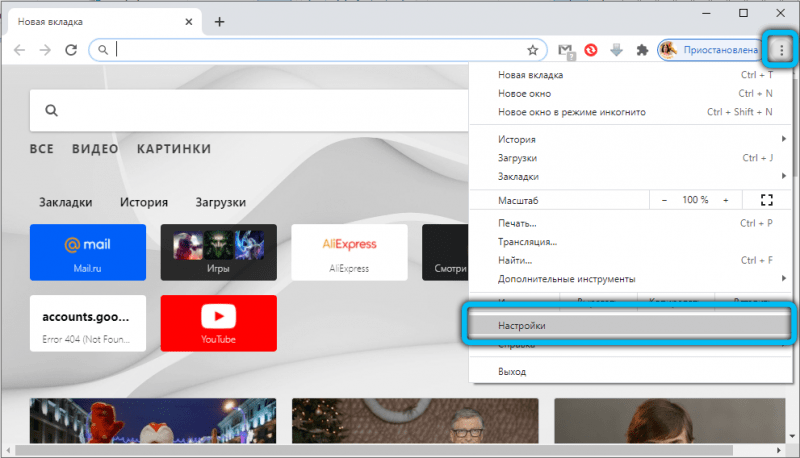The image size is (800, 458).
Task: Open the Extensions puzzle piece menu
Action: click(642, 50)
